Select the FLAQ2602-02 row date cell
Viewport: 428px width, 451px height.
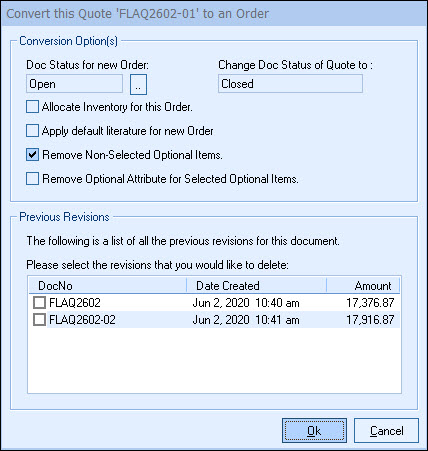tap(246, 320)
